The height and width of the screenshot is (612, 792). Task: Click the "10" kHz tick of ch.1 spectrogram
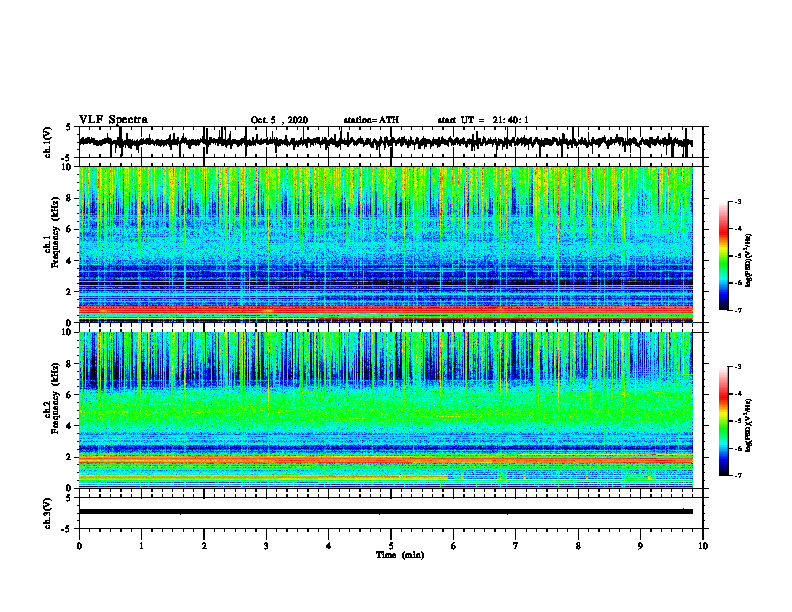(68, 167)
